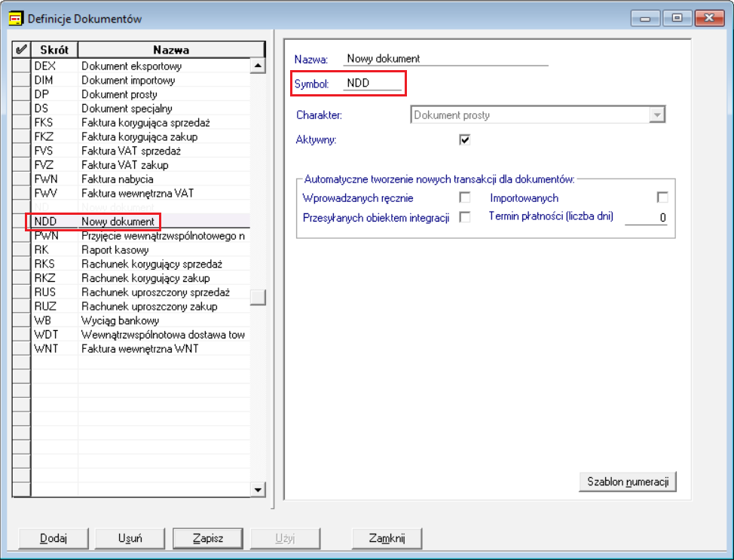Click scroll down arrow in document list
The width and height of the screenshot is (734, 560).
258,490
